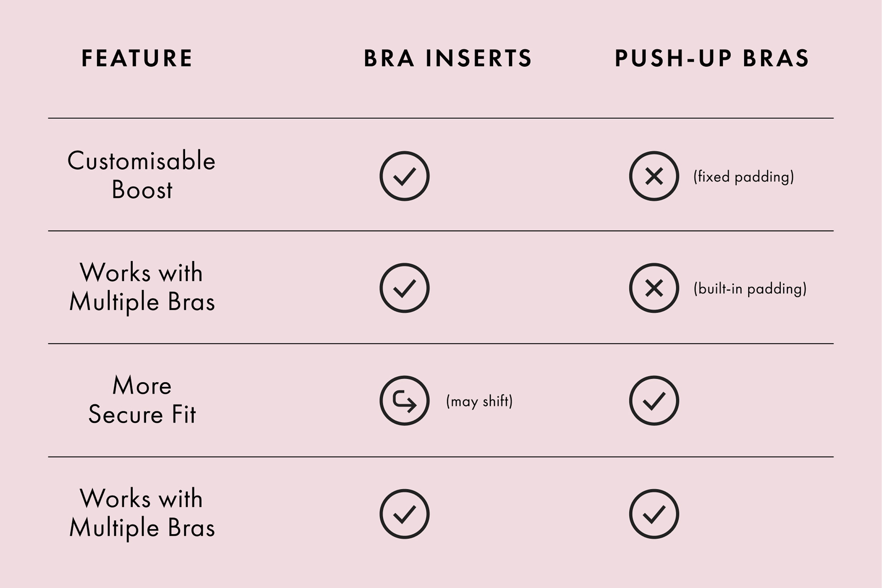Click the curved arrow icon beside '(may shift)'
882x588 pixels.
pyautogui.click(x=404, y=401)
